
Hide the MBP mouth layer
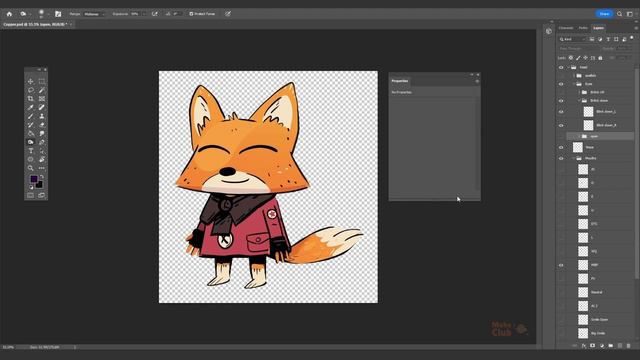tap(561, 265)
